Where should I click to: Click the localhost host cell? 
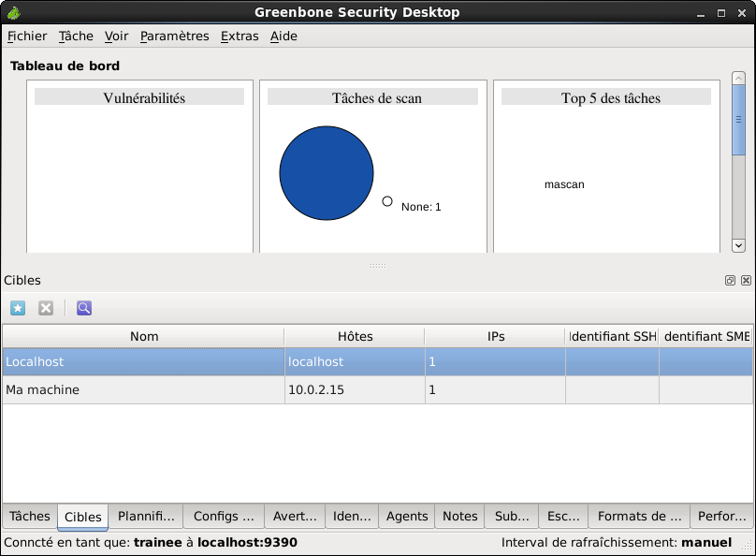[355, 362]
